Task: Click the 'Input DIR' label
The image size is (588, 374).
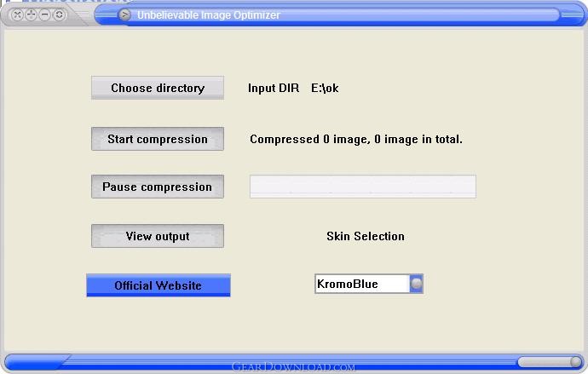Action: 274,88
